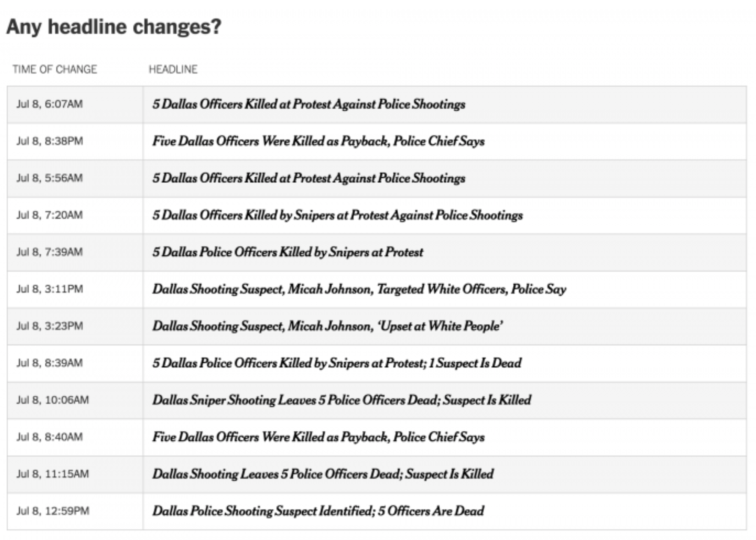Open the '1 Suspect Is Dead' headline
The height and width of the screenshot is (540, 756).
(x=337, y=363)
